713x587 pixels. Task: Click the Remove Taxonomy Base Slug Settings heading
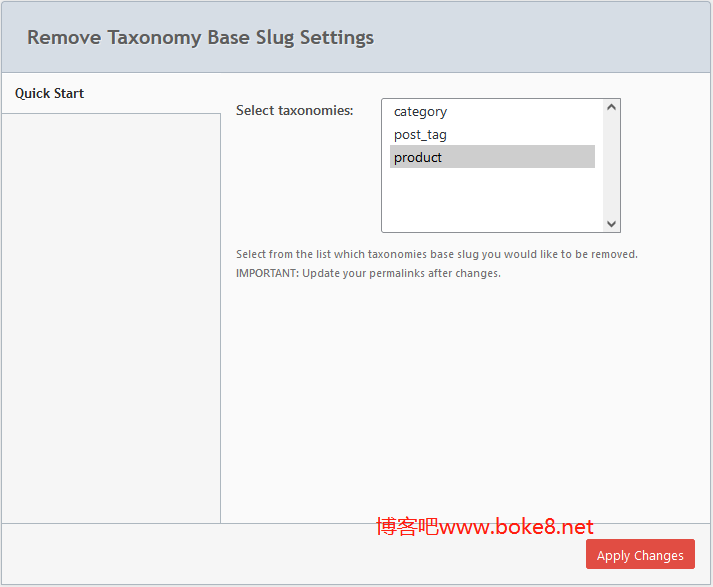(x=200, y=38)
